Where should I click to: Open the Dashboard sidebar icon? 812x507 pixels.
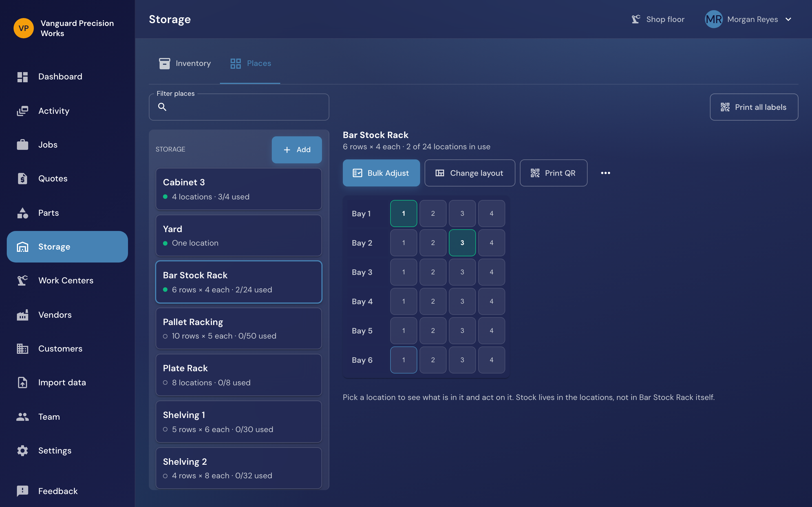pos(23,77)
